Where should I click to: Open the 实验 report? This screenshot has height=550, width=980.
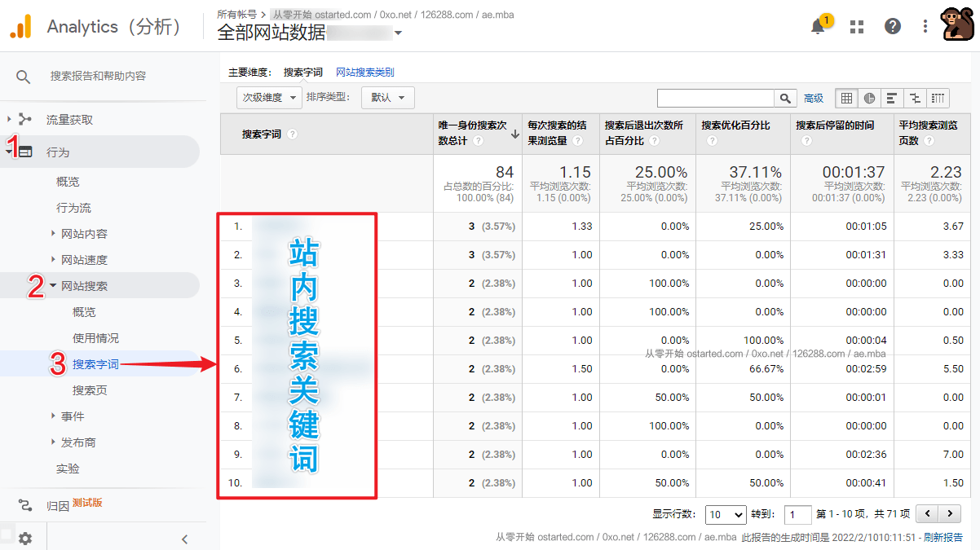(x=68, y=469)
